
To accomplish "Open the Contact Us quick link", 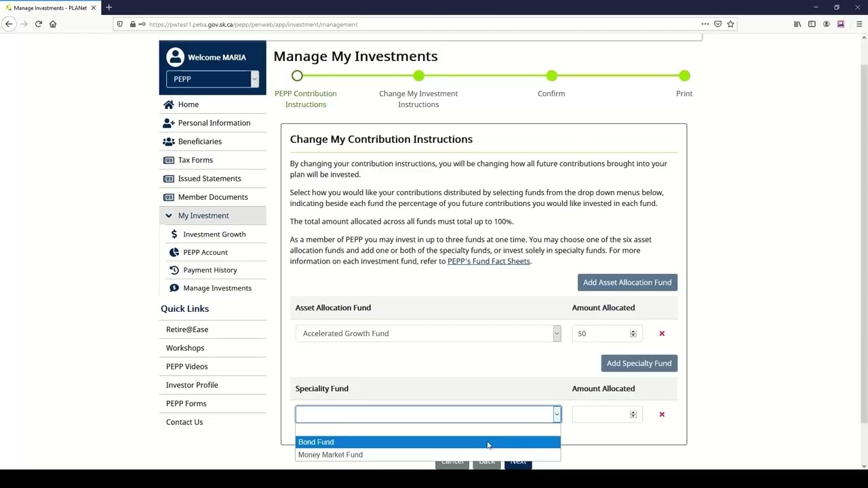I will point(184,422).
